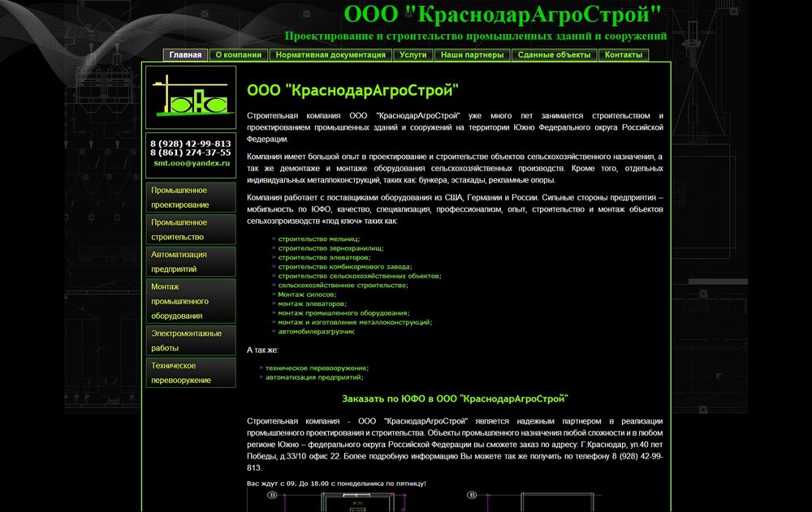Open Монтаж промышленного оборудования sidebar item
This screenshot has width=812, height=512.
(191, 301)
